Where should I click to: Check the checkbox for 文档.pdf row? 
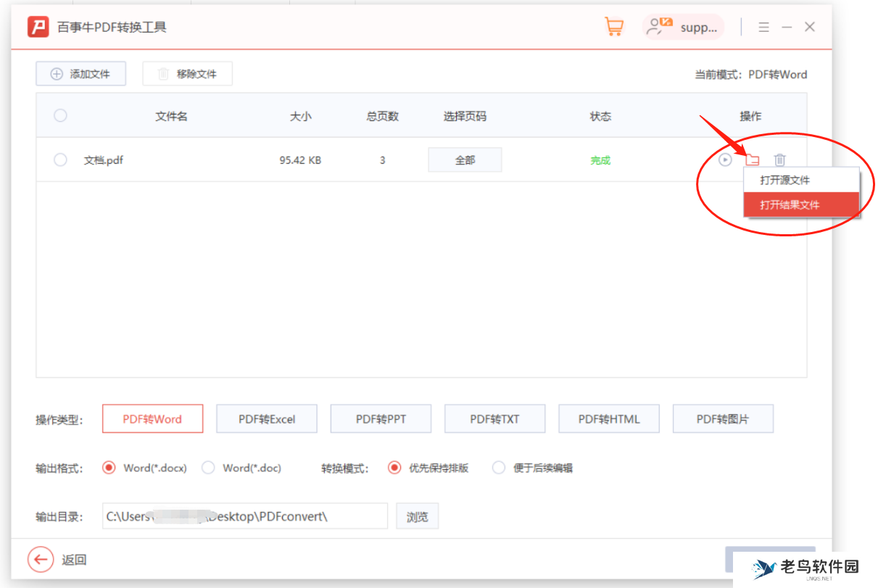(60, 160)
